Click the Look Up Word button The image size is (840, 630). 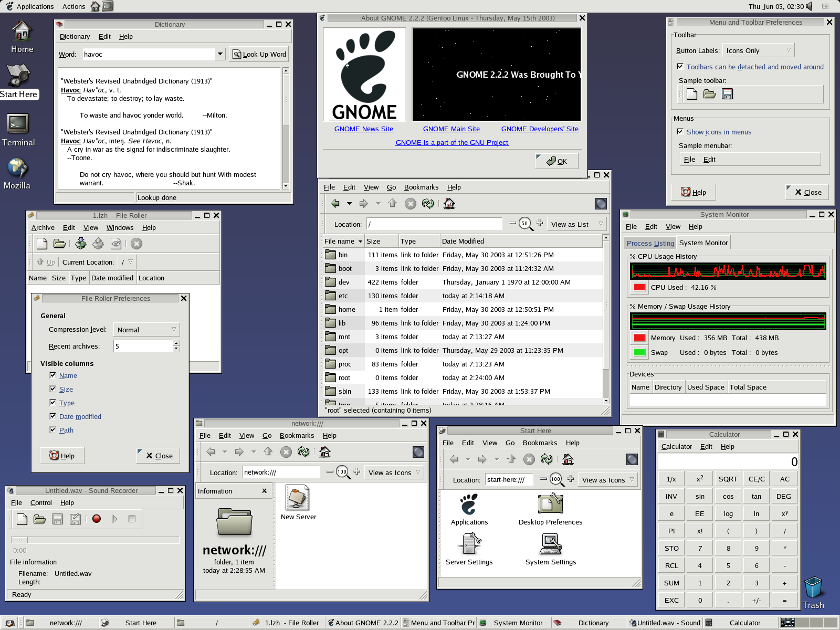point(259,55)
